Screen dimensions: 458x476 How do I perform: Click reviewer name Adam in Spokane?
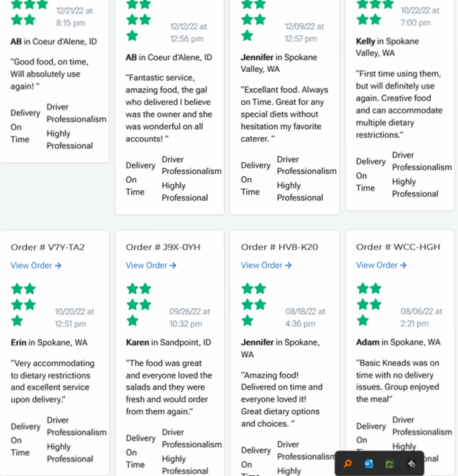pos(368,343)
